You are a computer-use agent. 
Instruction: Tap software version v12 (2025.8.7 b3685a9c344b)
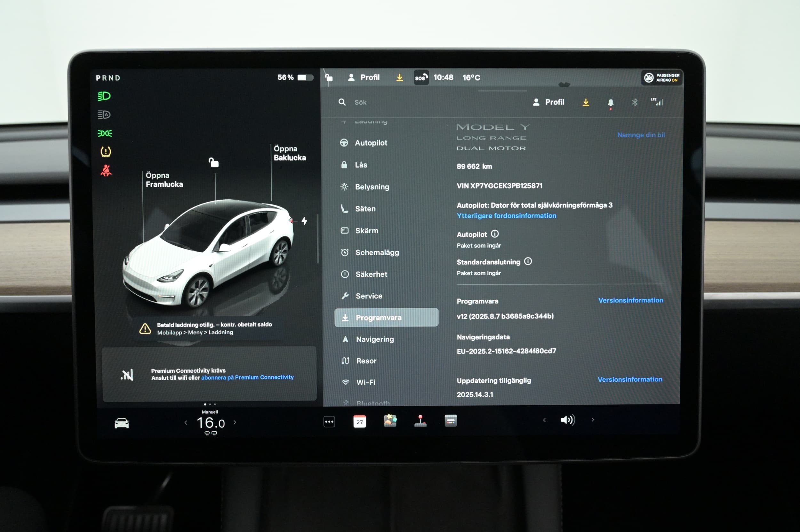click(x=505, y=316)
